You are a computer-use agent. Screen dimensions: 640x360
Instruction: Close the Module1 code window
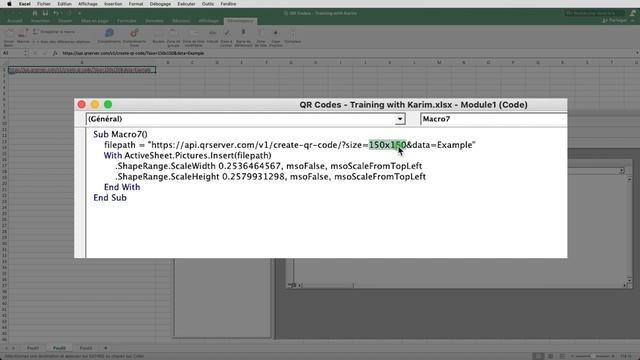click(82, 104)
